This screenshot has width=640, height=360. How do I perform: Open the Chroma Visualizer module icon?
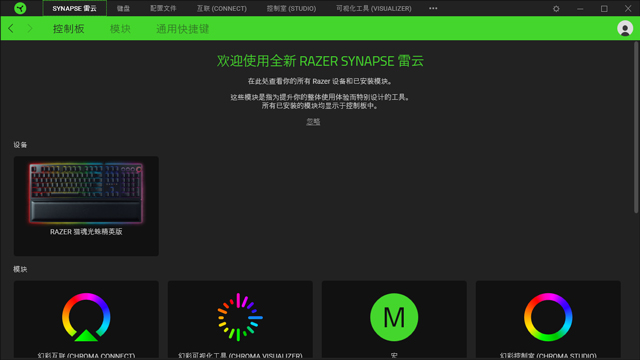[240, 317]
